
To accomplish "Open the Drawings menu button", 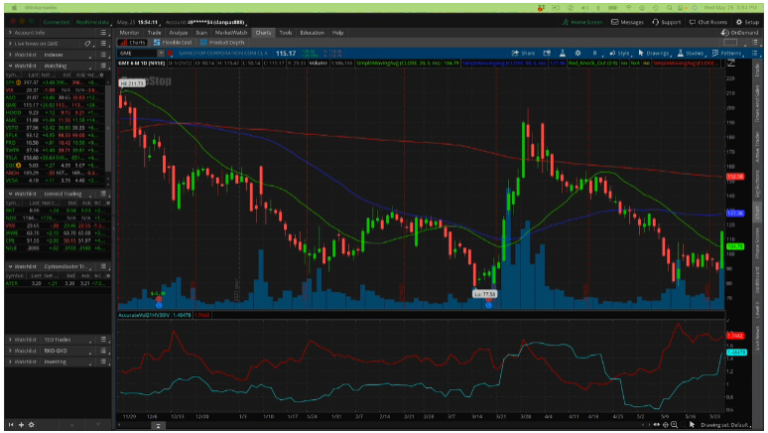I will [658, 52].
